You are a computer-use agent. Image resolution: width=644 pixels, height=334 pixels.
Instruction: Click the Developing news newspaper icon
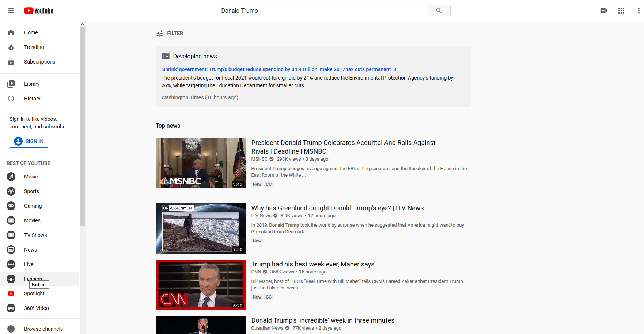(166, 56)
